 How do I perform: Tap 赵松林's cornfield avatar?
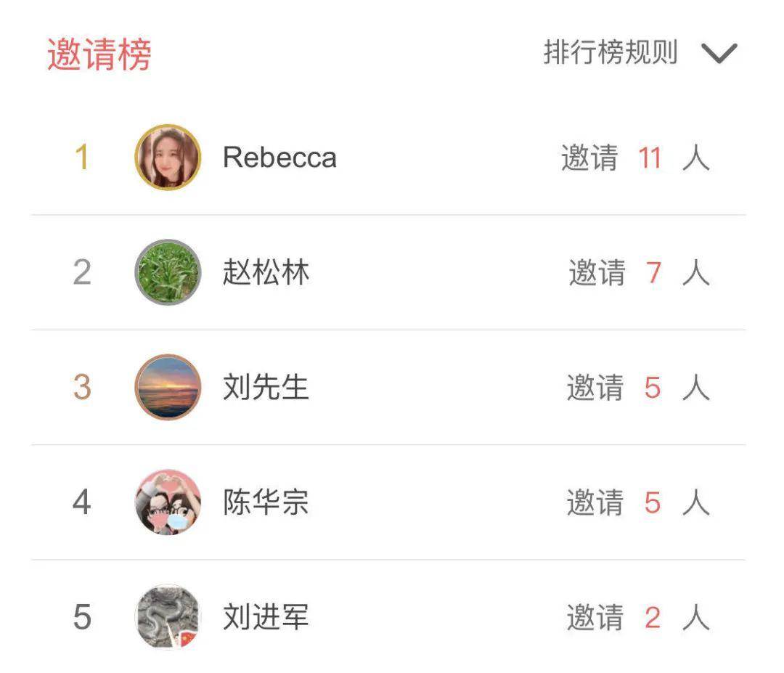(x=168, y=272)
